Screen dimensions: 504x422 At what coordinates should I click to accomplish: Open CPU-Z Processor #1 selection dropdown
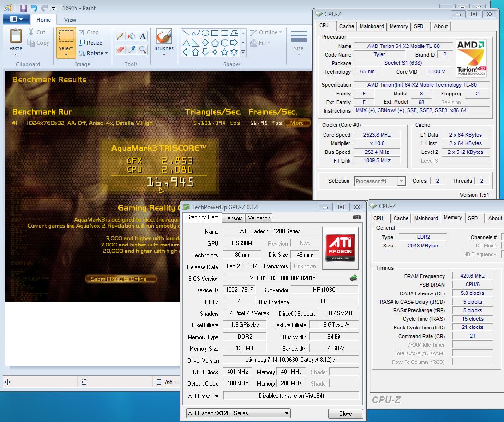[x=401, y=181]
